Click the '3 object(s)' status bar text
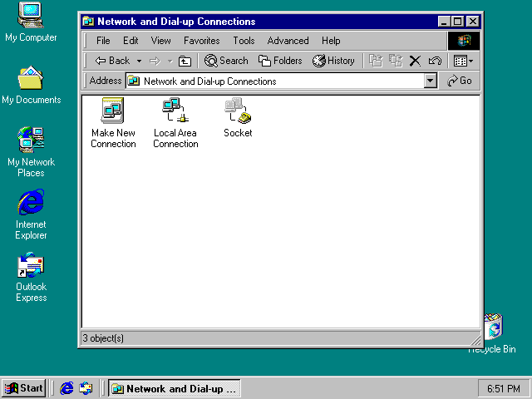 pos(103,338)
